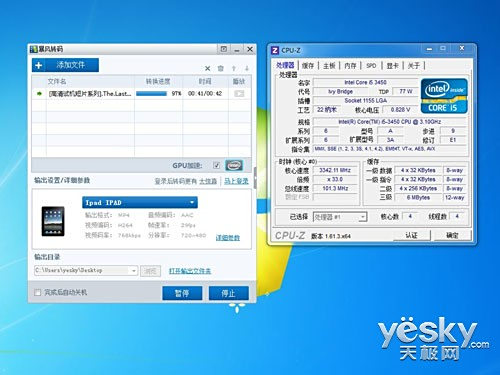Move file up with arrow icon
The width and height of the screenshot is (500, 375).
click(234, 68)
